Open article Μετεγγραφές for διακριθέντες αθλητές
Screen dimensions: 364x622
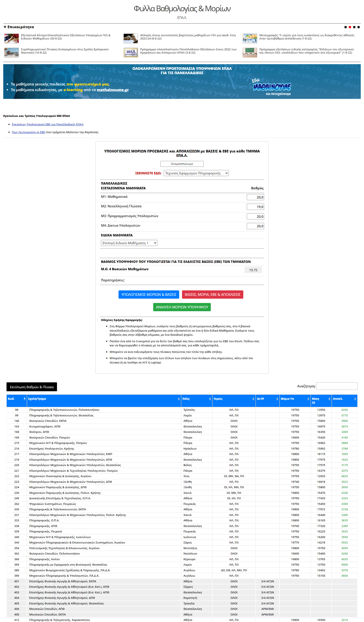click(307, 37)
